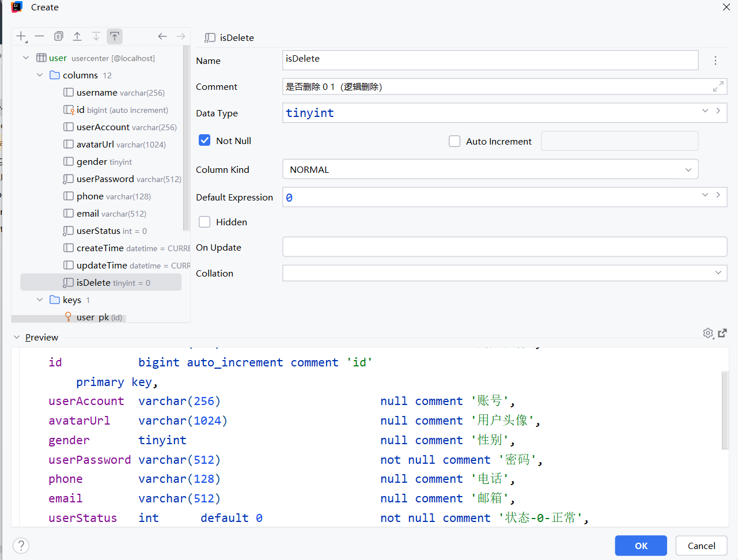The image size is (738, 560).
Task: Click the back navigation arrow
Action: [162, 36]
